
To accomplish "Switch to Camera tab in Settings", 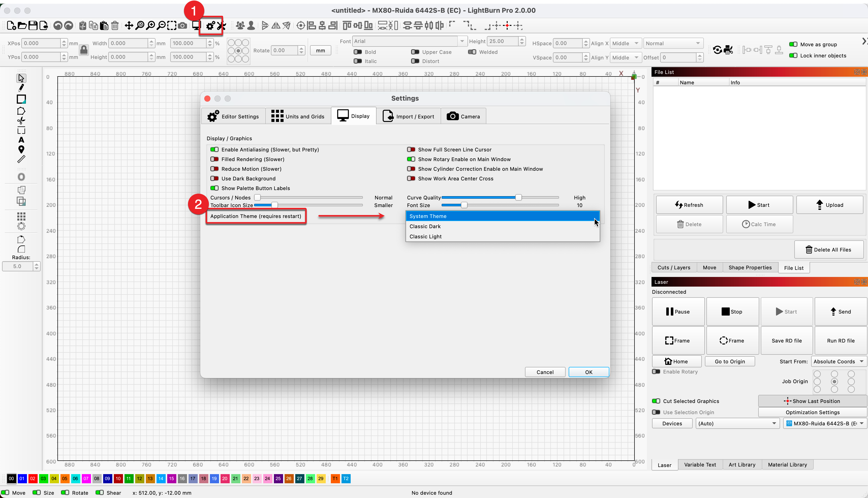I will coord(463,116).
